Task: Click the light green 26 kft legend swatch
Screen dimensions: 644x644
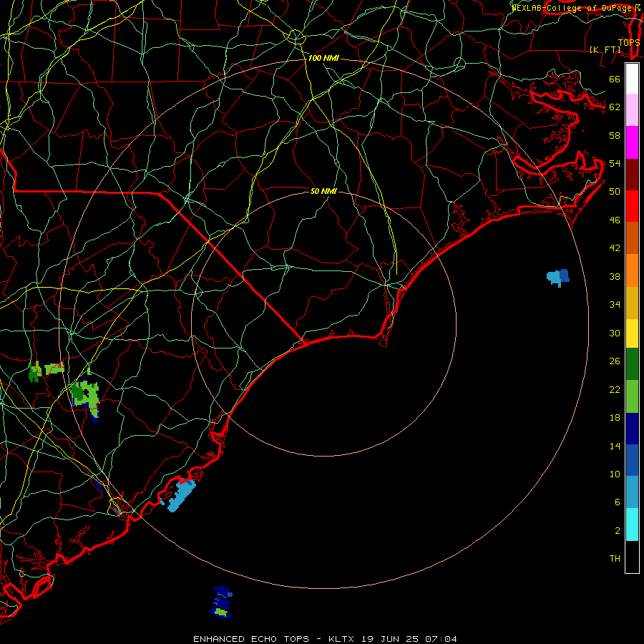Action: pos(632,396)
